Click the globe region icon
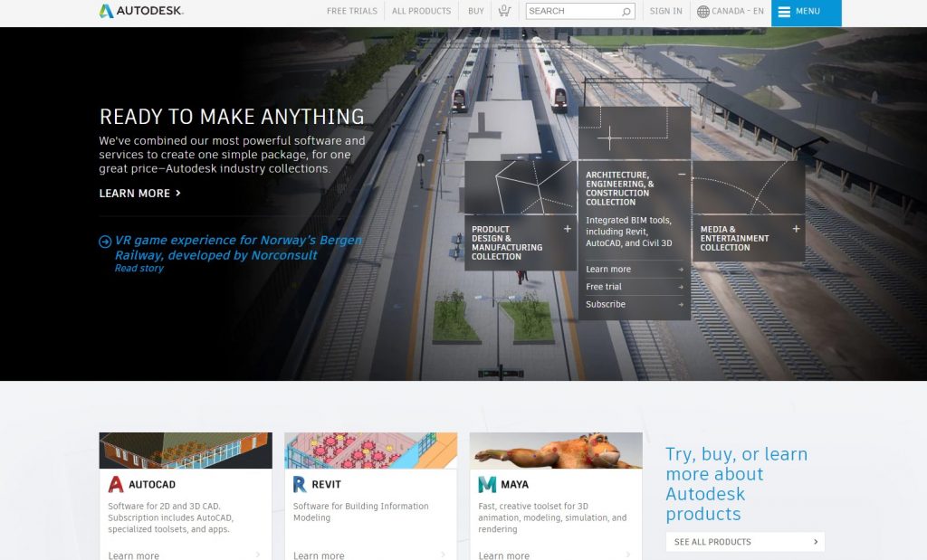This screenshot has width=927, height=560. [702, 11]
